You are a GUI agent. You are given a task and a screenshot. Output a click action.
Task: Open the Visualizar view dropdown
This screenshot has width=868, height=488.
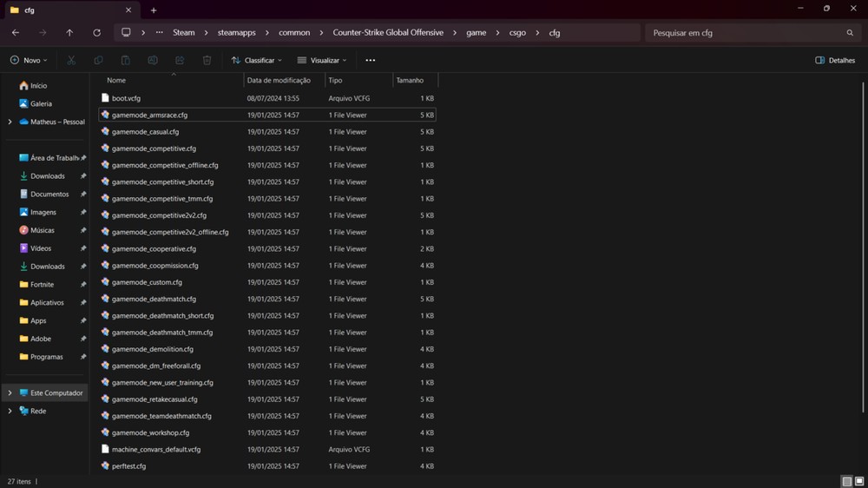322,61
